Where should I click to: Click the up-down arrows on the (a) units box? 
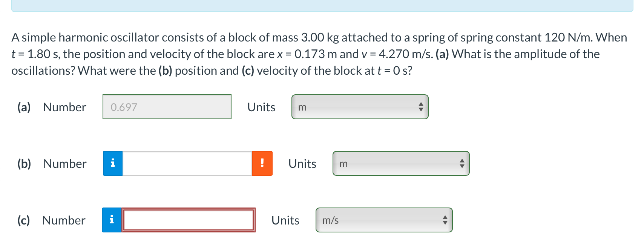click(421, 107)
